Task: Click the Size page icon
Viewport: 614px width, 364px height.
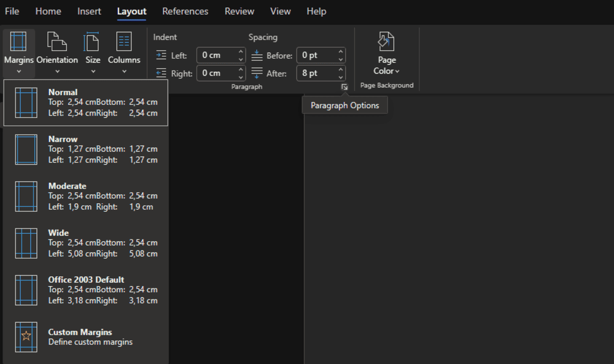Action: [x=91, y=42]
